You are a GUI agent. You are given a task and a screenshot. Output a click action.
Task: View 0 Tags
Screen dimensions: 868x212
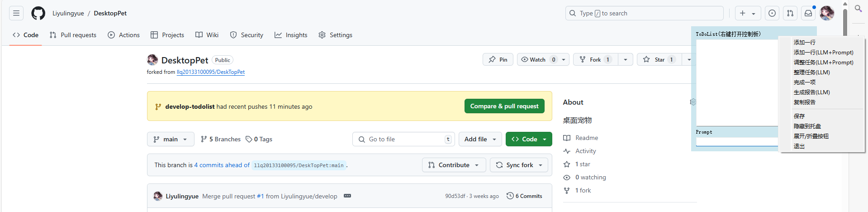click(x=259, y=139)
